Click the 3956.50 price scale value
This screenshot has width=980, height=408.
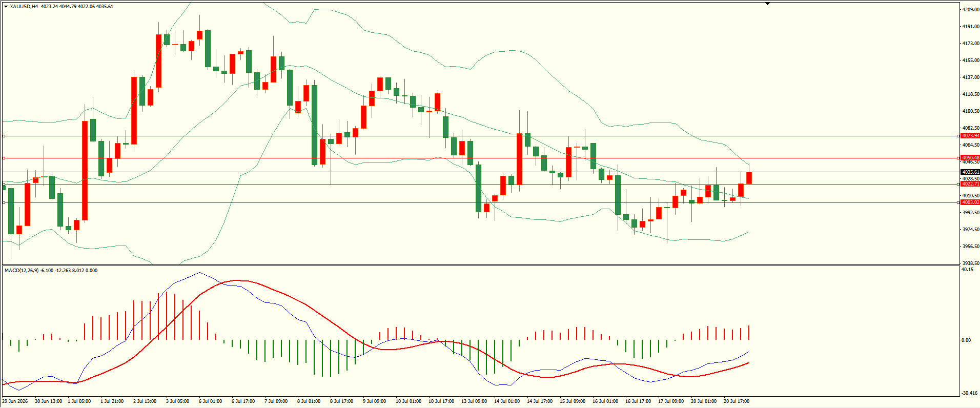[x=971, y=247]
